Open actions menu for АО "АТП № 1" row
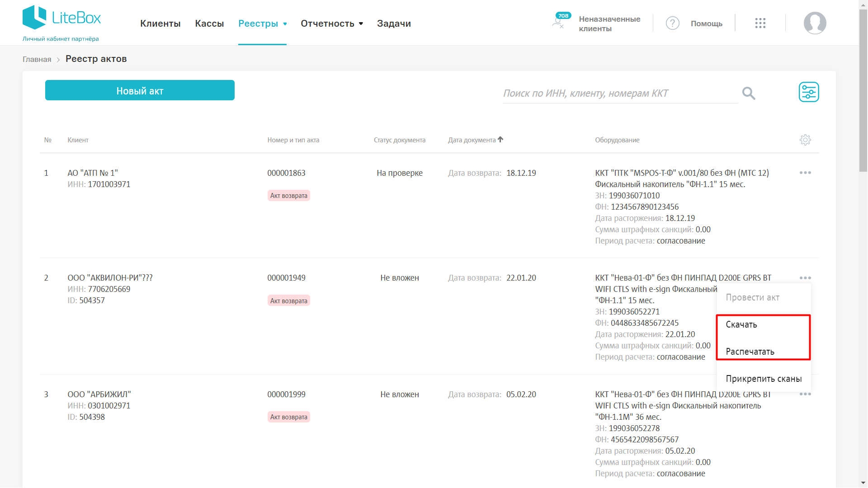 pos(805,173)
